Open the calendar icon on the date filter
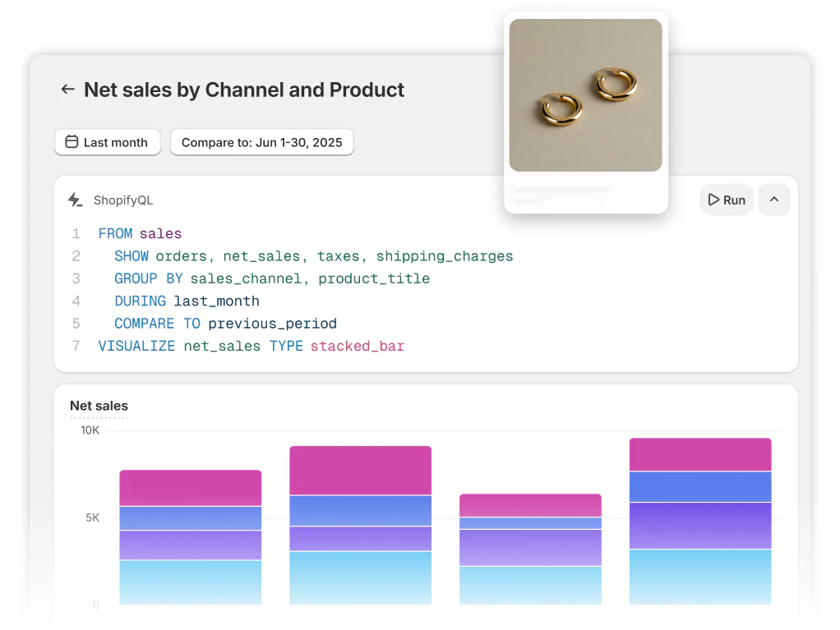The image size is (840, 630). pos(72,141)
